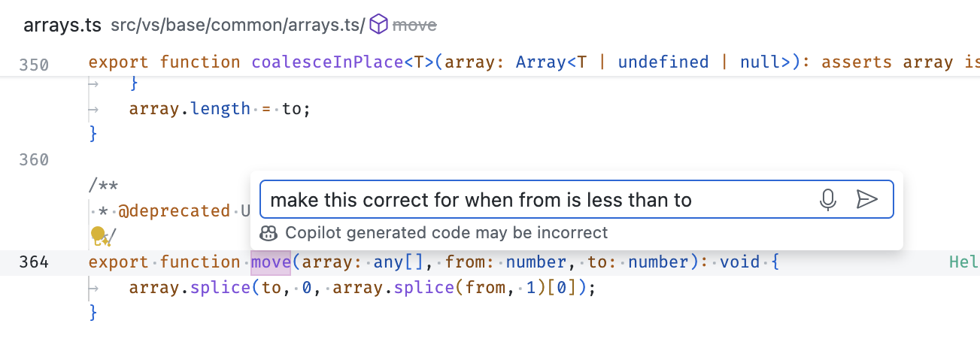Click the purple cube symbol icon in breadcrumbs
Screen dimensions: 980x354
[x=379, y=26]
